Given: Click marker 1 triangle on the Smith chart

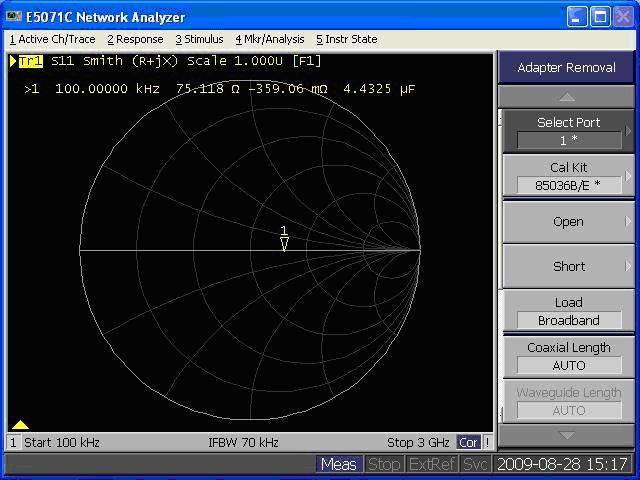Looking at the screenshot, I should pyautogui.click(x=284, y=243).
